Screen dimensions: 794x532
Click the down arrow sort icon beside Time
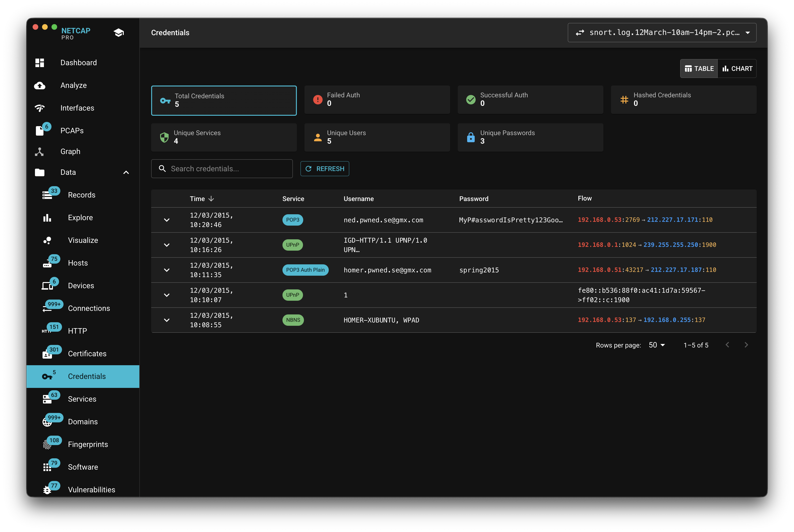pyautogui.click(x=211, y=199)
